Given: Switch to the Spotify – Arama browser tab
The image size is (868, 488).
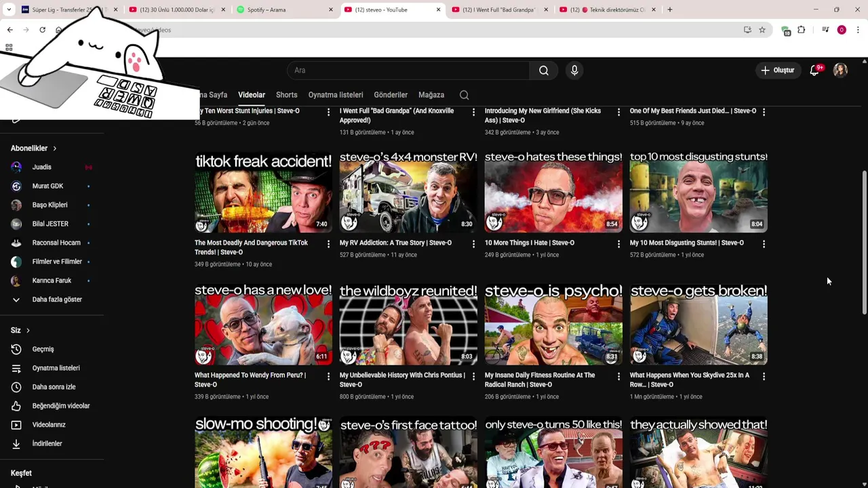Looking at the screenshot, I should tap(283, 9).
